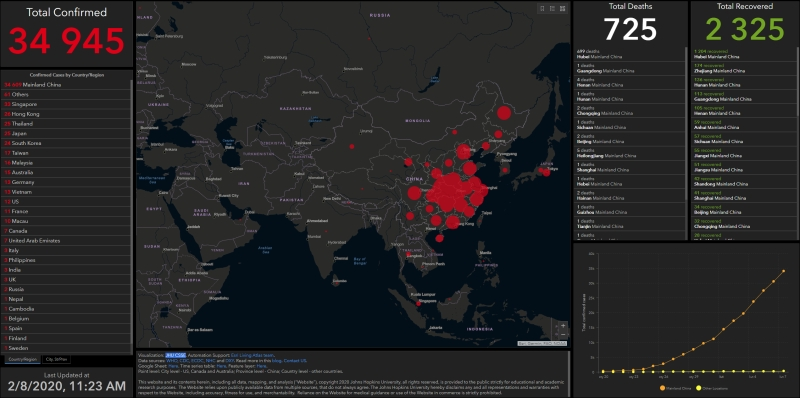Open the Google Sheet Here link

[x=173, y=366]
